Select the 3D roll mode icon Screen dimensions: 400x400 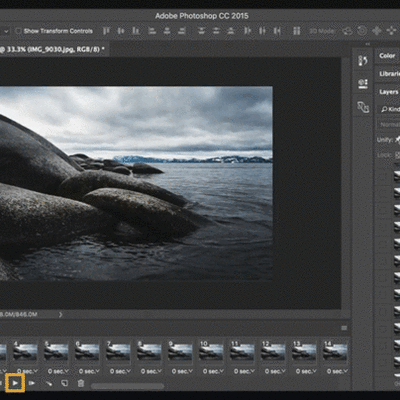[x=362, y=31]
